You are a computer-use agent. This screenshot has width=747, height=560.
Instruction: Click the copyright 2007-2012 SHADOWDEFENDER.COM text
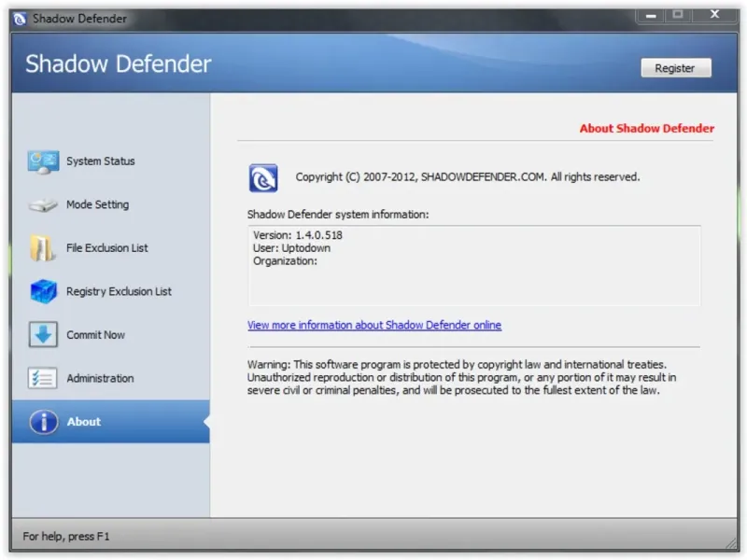click(x=468, y=177)
